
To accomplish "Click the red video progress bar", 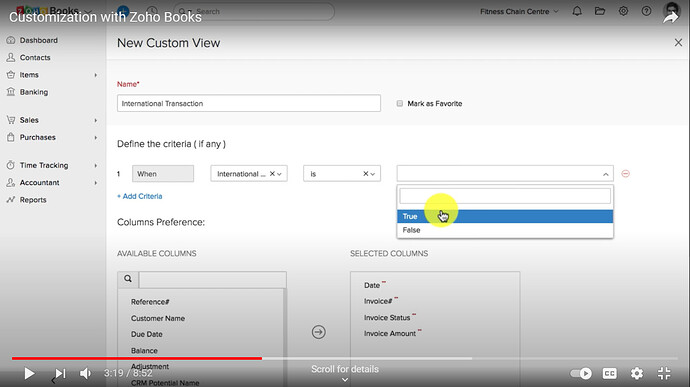I will [137, 358].
